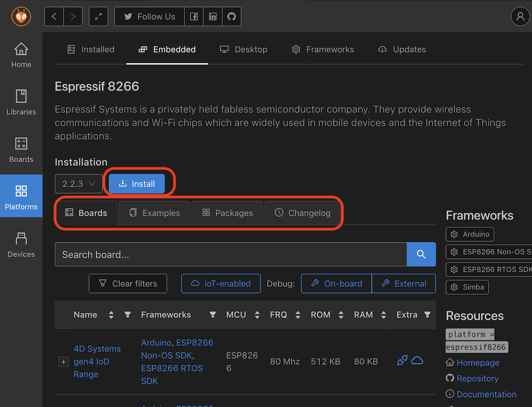The image size is (532, 407).
Task: Expand the 4D Systems gen4 IoD row
Action: 63,362
